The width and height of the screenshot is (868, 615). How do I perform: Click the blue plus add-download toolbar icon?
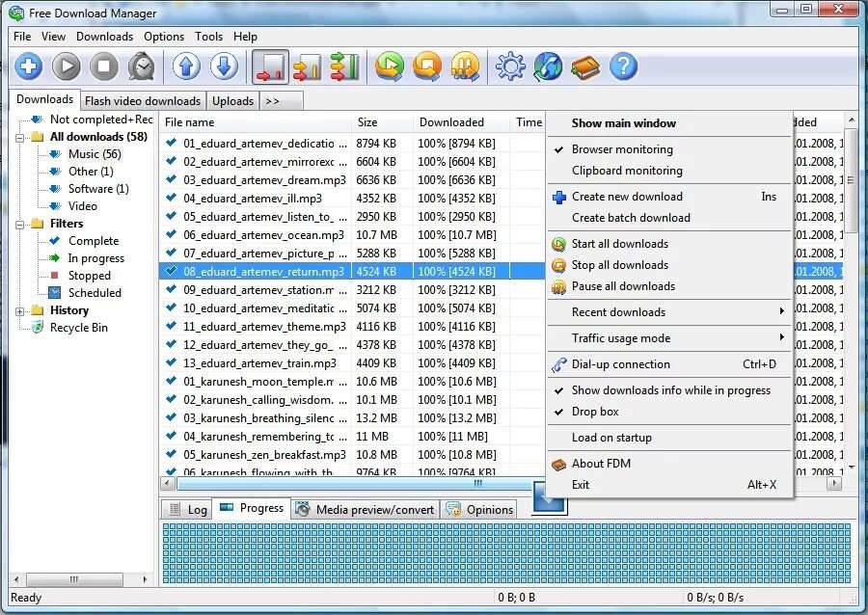pos(28,67)
